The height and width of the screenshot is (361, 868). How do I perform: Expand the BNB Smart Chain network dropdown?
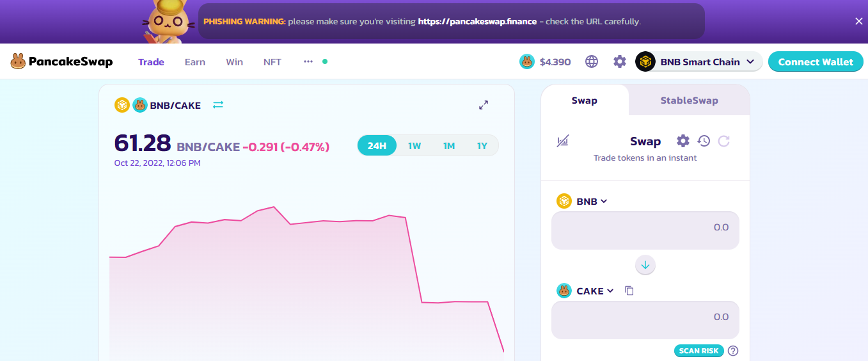[698, 62]
